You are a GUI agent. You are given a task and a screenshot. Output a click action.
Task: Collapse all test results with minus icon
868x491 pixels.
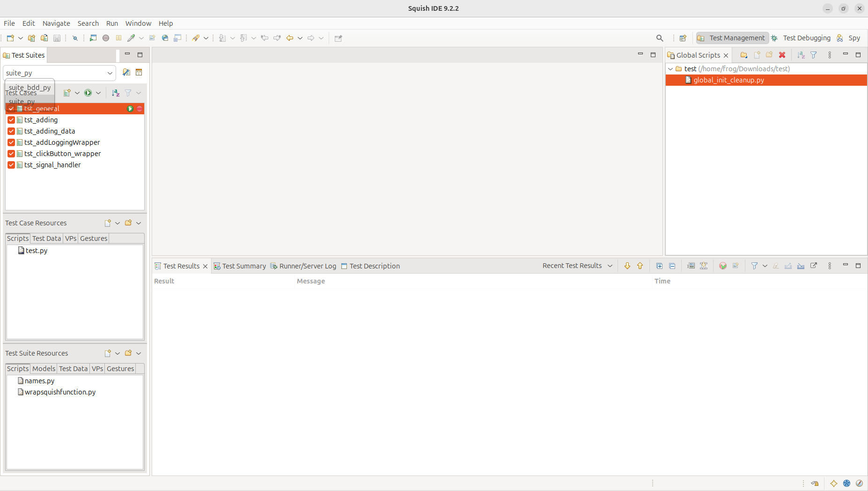tap(672, 266)
